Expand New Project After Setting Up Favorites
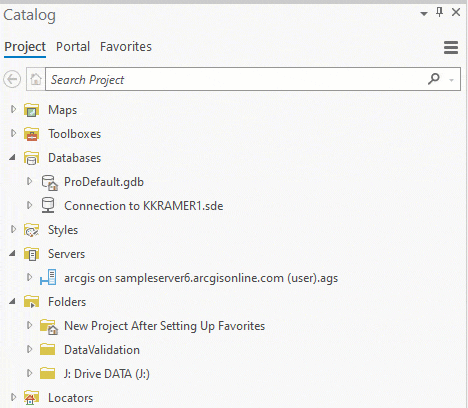Viewport: 468px width, 408px height. 29,325
